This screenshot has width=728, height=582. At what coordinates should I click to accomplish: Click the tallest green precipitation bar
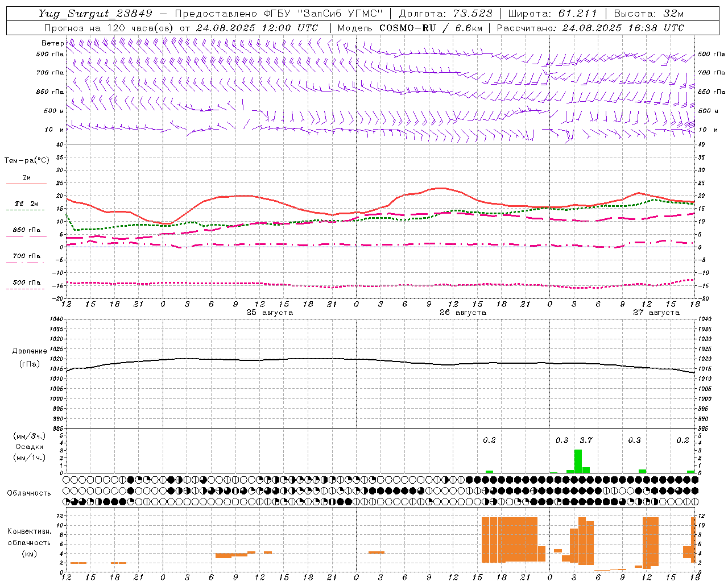pyautogui.click(x=578, y=462)
